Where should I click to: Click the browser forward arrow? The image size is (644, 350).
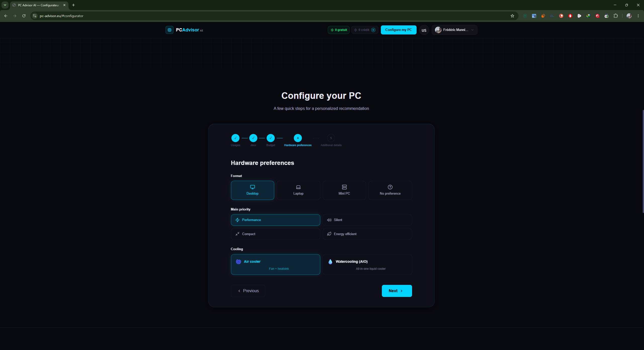[x=15, y=16]
